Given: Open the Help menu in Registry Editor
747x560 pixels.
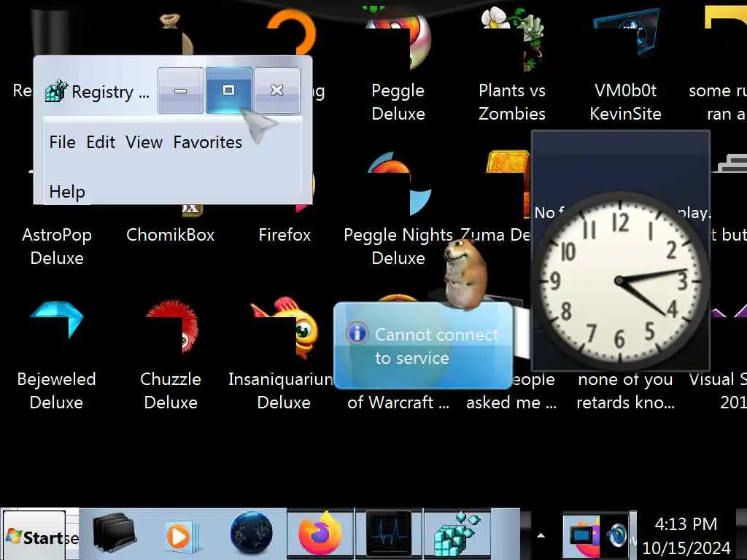Looking at the screenshot, I should (x=67, y=192).
